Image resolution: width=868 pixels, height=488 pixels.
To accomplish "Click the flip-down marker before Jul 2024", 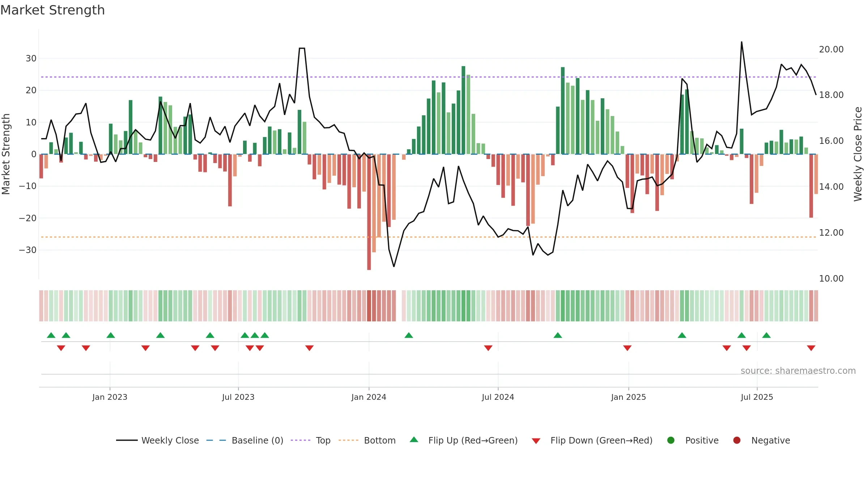I will tap(488, 348).
